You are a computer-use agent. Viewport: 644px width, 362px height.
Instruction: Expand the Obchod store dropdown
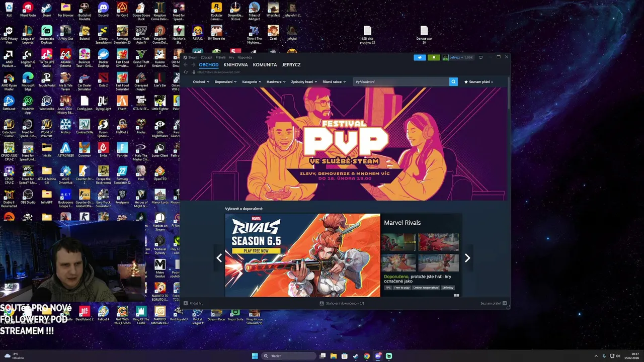(x=200, y=81)
